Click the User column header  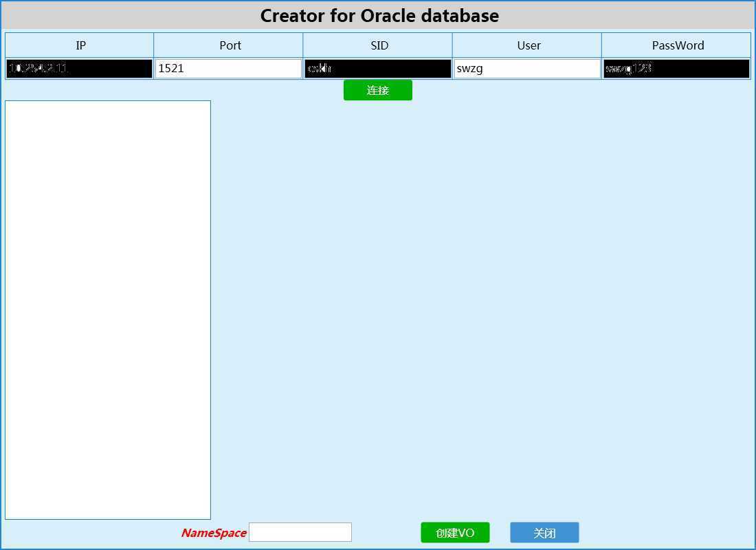pyautogui.click(x=527, y=45)
